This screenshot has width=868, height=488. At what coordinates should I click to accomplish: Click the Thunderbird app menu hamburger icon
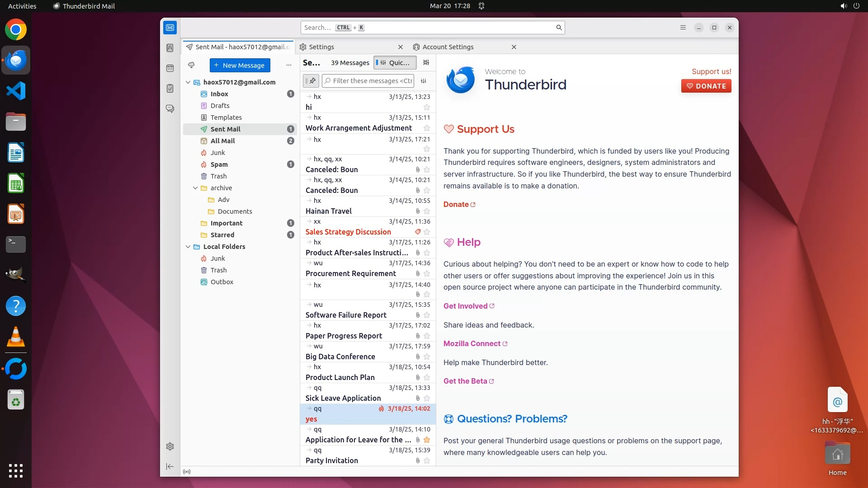tap(683, 28)
